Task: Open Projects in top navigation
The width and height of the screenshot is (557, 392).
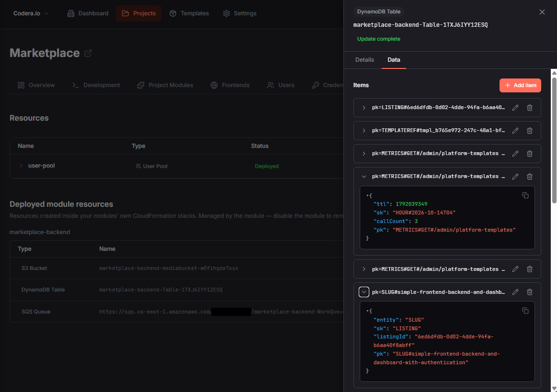Action: tap(138, 13)
